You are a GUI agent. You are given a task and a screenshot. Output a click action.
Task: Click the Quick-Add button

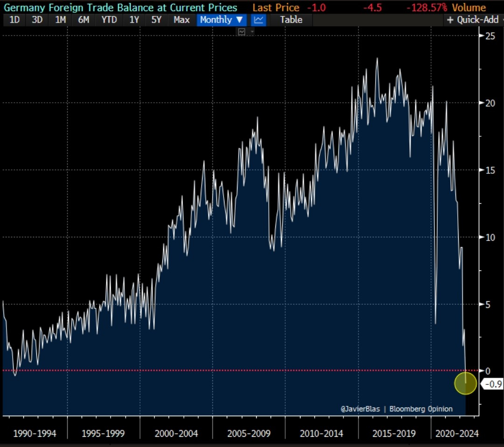pos(473,20)
